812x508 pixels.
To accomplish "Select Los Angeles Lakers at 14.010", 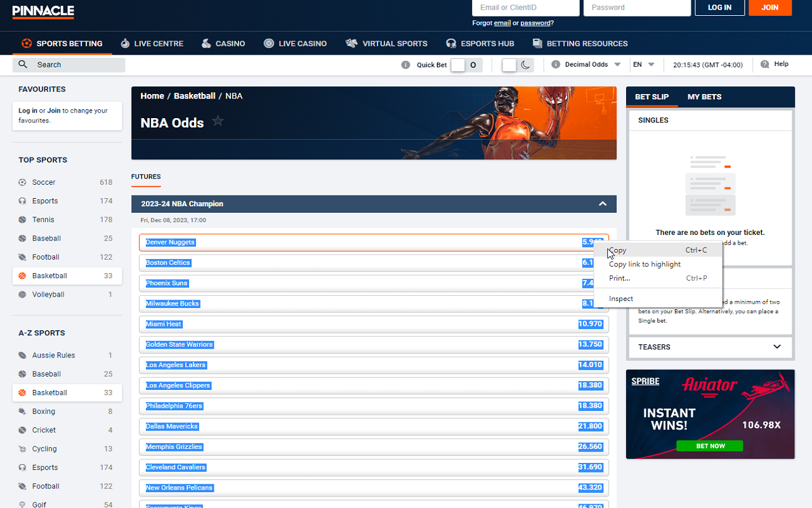I will 374,365.
